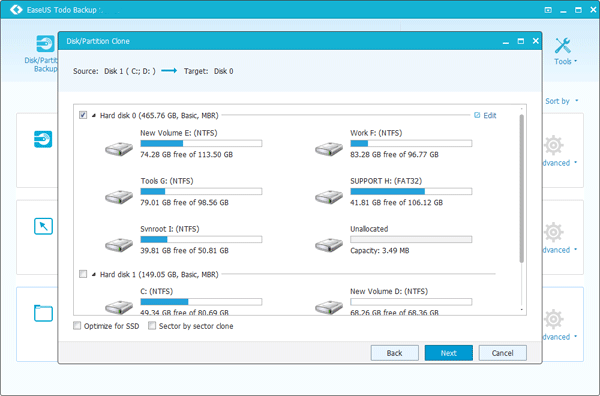Click the Work F: drive icon
600x396 pixels.
[329, 149]
